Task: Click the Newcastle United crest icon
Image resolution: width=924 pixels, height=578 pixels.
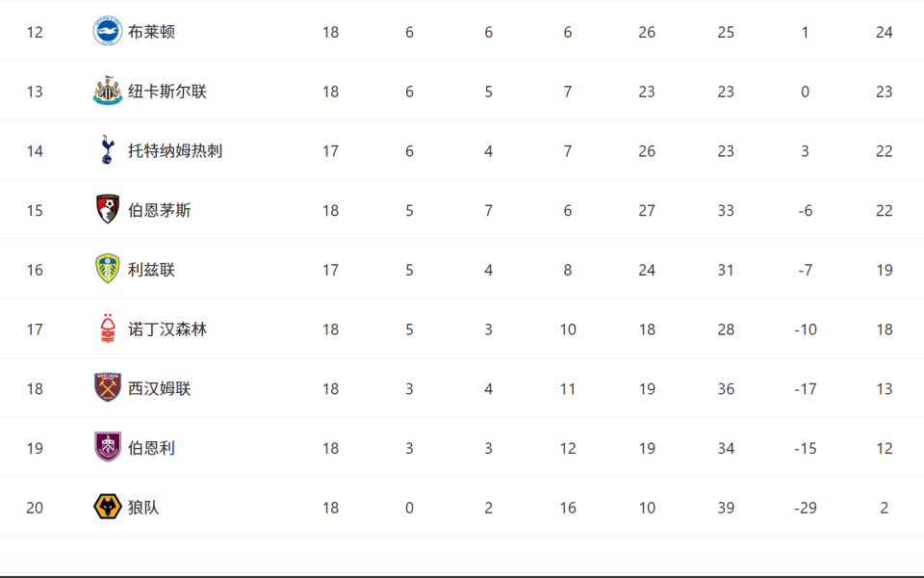Action: pyautogui.click(x=108, y=92)
